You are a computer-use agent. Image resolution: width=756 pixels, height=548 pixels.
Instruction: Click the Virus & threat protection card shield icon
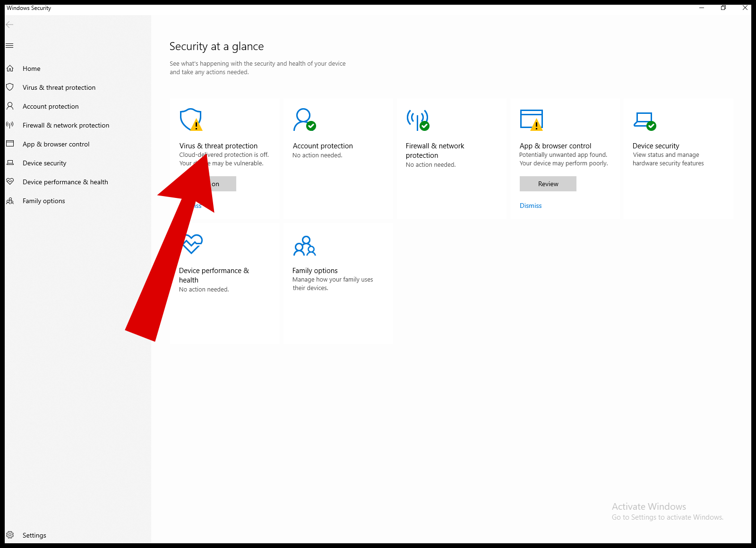[191, 120]
